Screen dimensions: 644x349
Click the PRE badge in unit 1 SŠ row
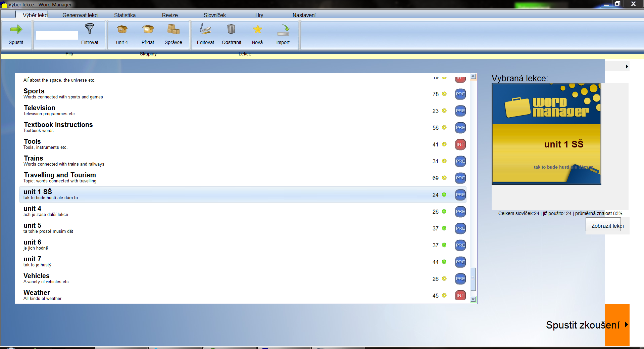pos(460,195)
